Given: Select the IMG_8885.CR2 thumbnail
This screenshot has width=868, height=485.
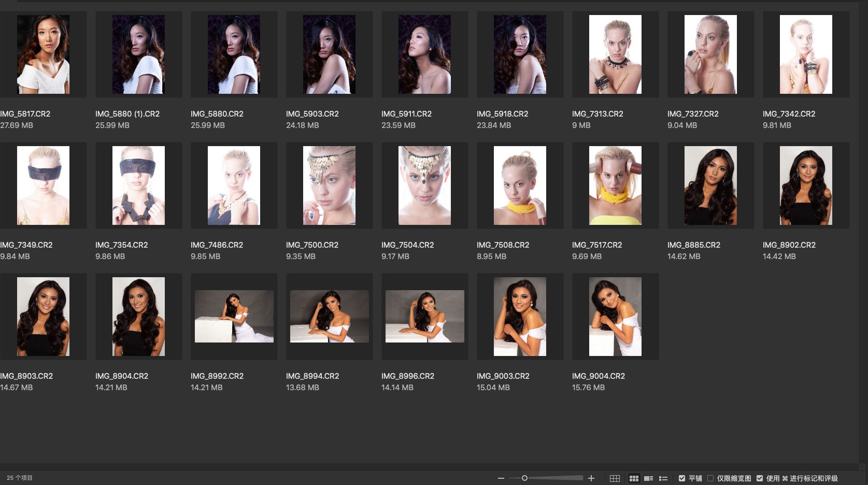Looking at the screenshot, I should (x=710, y=186).
